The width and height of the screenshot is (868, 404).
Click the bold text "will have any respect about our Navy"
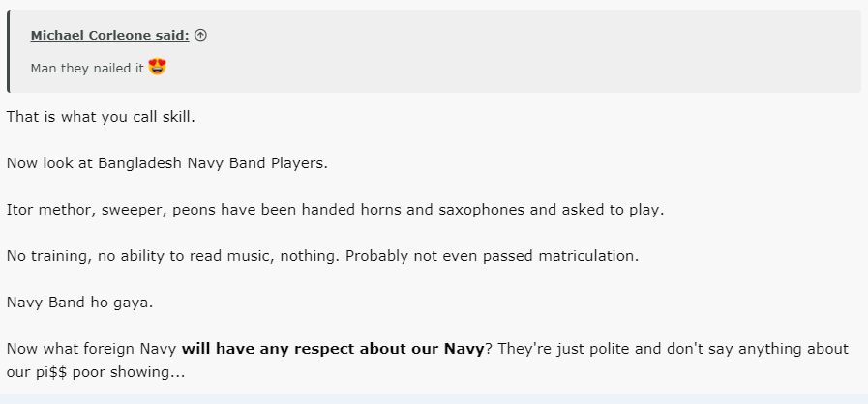[333, 349]
